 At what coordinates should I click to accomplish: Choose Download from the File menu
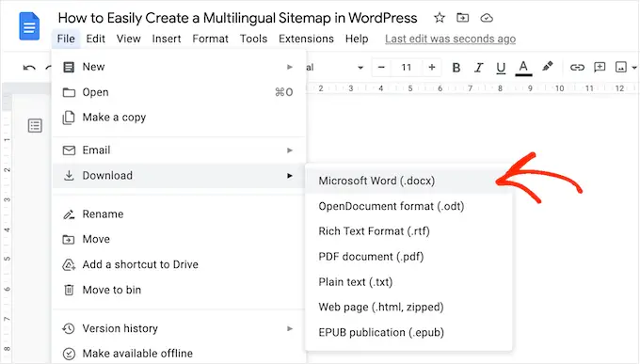(179, 176)
